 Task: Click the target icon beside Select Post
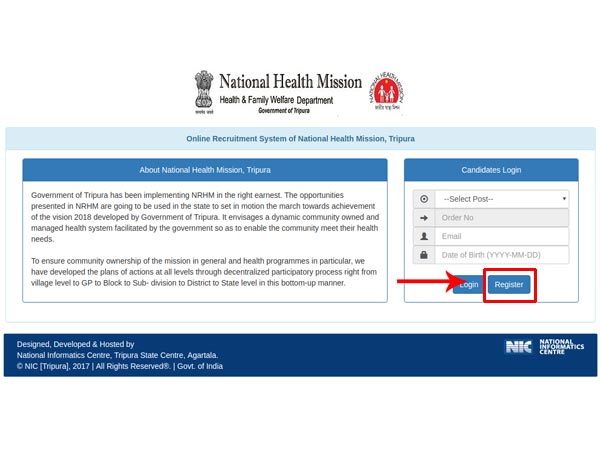(x=424, y=199)
